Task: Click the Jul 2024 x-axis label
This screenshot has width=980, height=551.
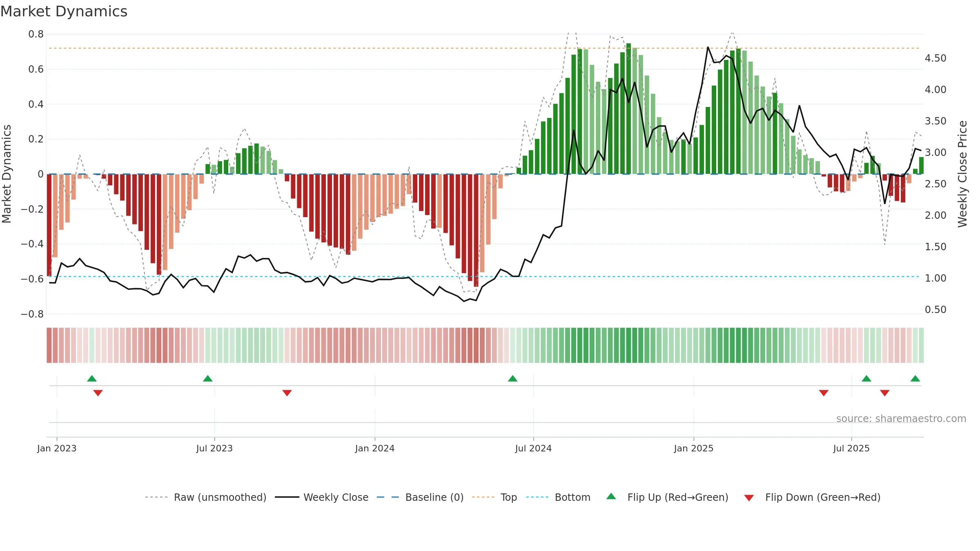Action: coord(533,449)
